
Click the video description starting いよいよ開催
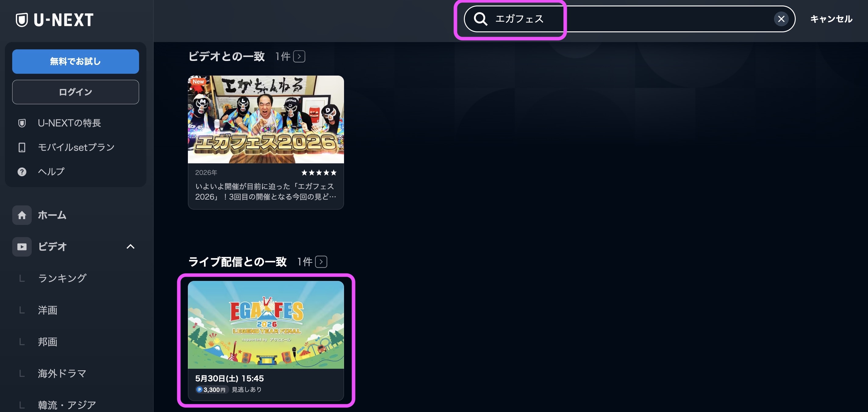266,192
